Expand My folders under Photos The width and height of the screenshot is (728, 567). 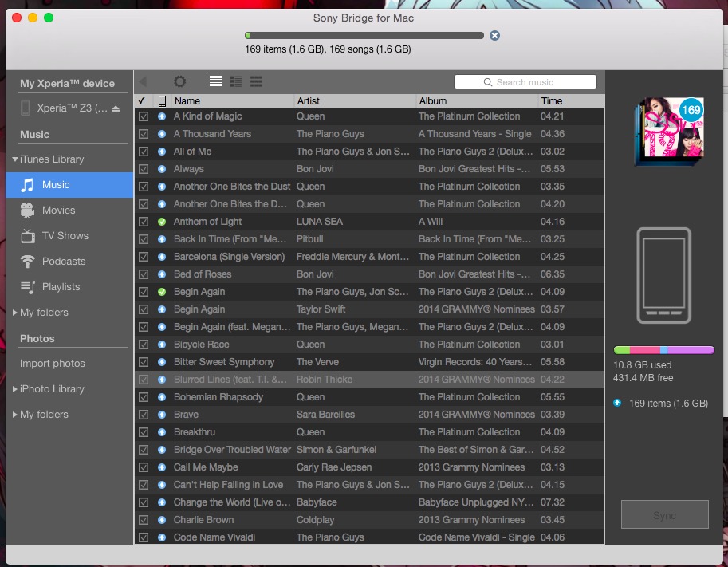[x=15, y=415]
